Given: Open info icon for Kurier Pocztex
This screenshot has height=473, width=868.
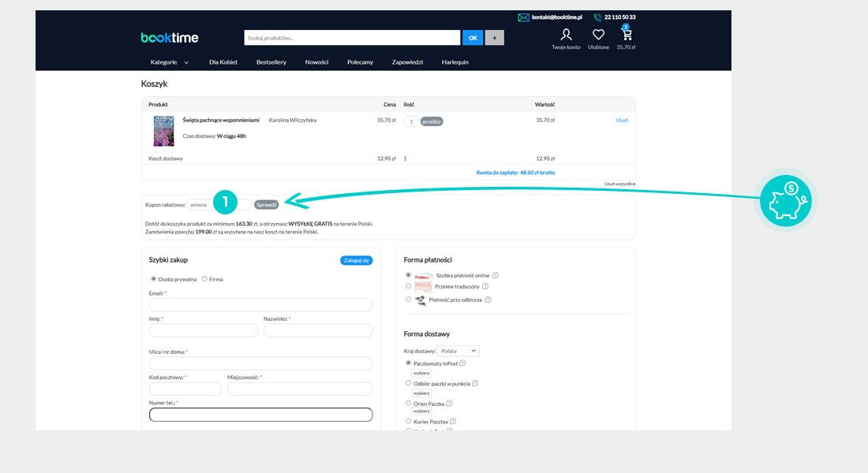Looking at the screenshot, I should click(453, 422).
